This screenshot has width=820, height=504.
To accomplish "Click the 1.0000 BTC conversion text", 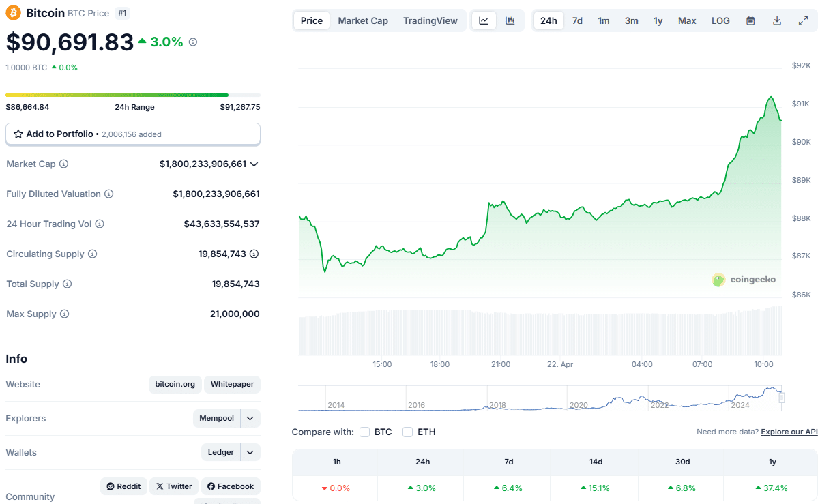I will [27, 68].
